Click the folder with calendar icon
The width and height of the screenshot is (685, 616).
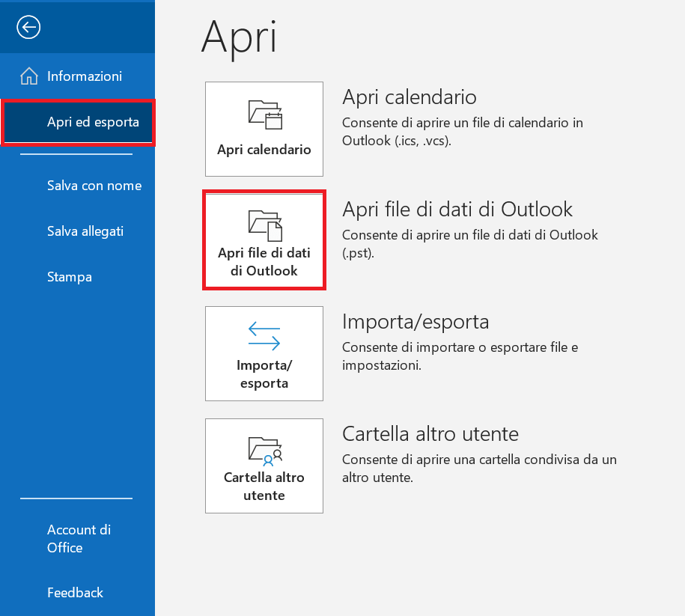click(x=265, y=115)
